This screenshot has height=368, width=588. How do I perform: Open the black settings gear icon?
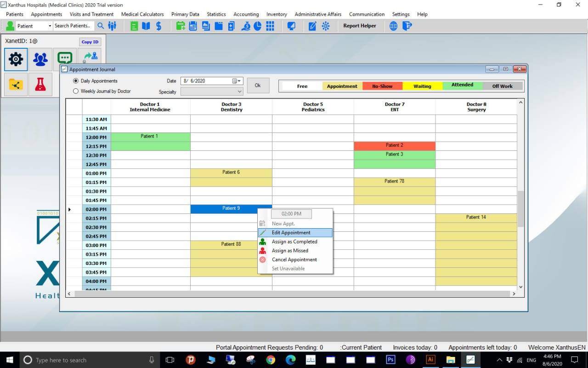(16, 59)
